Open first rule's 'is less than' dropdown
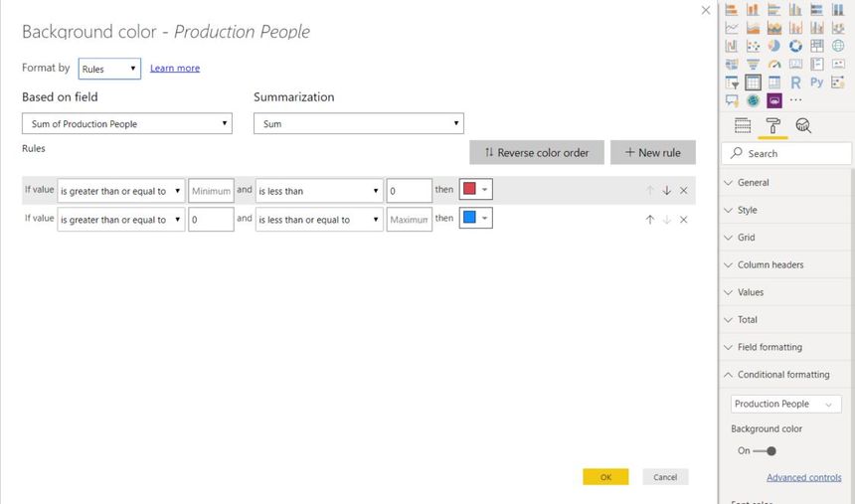Screen dimensions: 855x504 click(319, 191)
